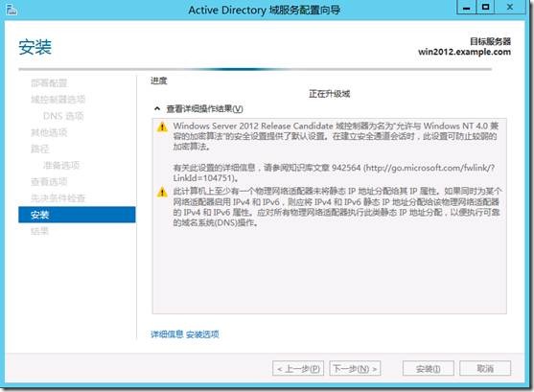Viewport: 534px width, 392px height.
Task: Open 查看选项 step in sidebar
Action: click(49, 182)
